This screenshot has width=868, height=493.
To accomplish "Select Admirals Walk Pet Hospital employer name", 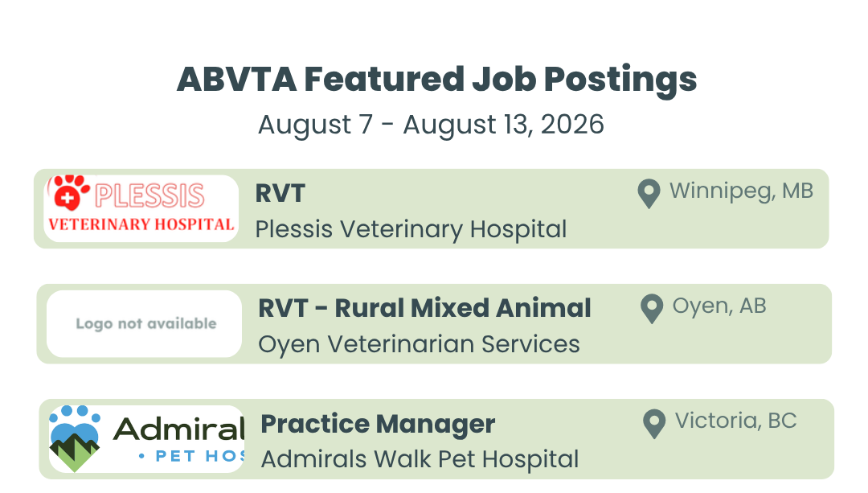I will [420, 459].
